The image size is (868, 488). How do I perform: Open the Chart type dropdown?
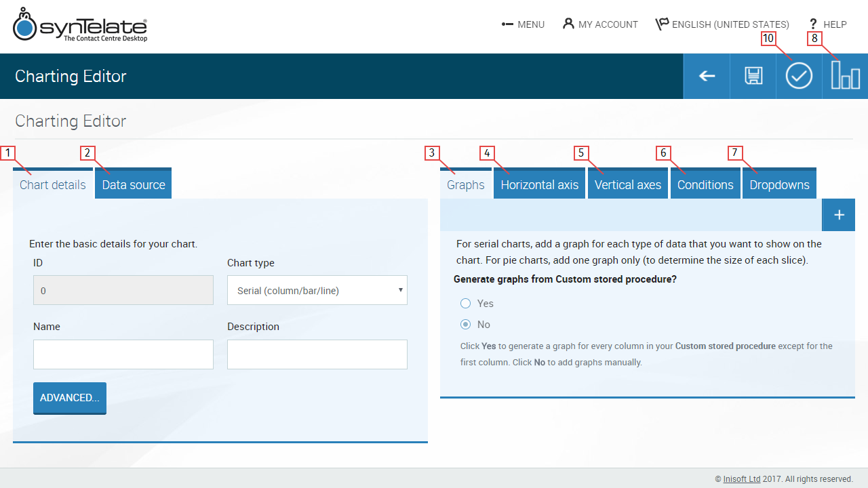pyautogui.click(x=317, y=291)
